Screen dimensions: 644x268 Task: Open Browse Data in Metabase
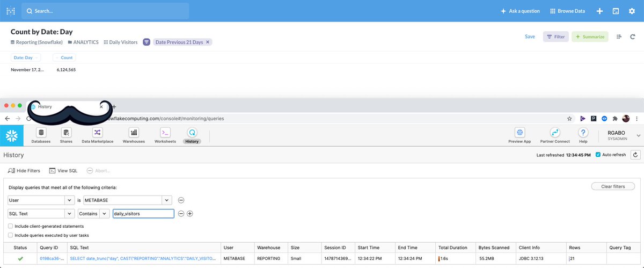567,11
